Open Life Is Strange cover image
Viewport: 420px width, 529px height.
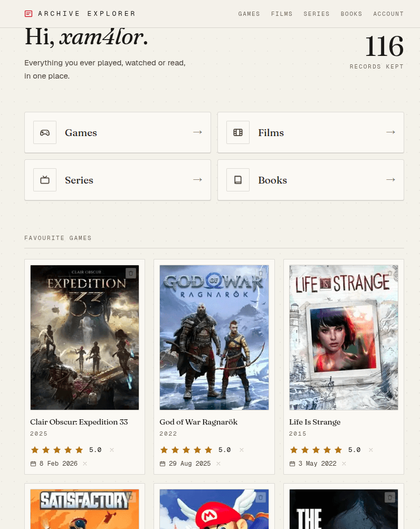tap(343, 338)
